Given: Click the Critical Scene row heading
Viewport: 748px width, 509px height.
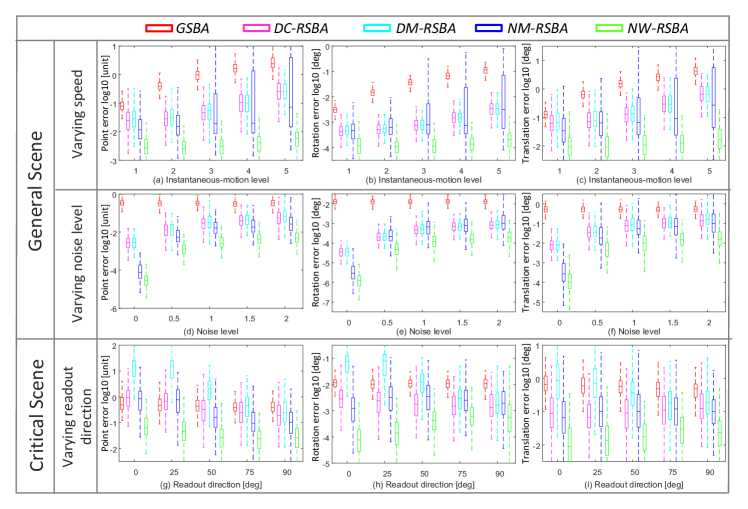Looking at the screenshot, I should pyautogui.click(x=36, y=415).
